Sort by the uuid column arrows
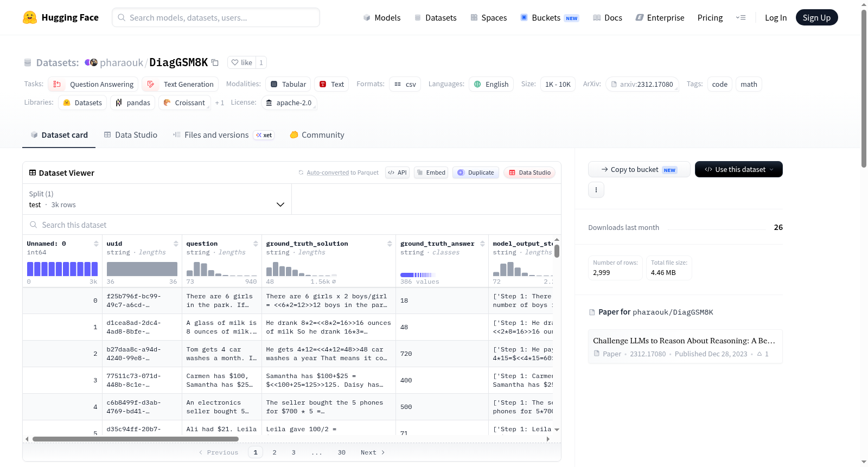868x467 pixels. pyautogui.click(x=176, y=244)
